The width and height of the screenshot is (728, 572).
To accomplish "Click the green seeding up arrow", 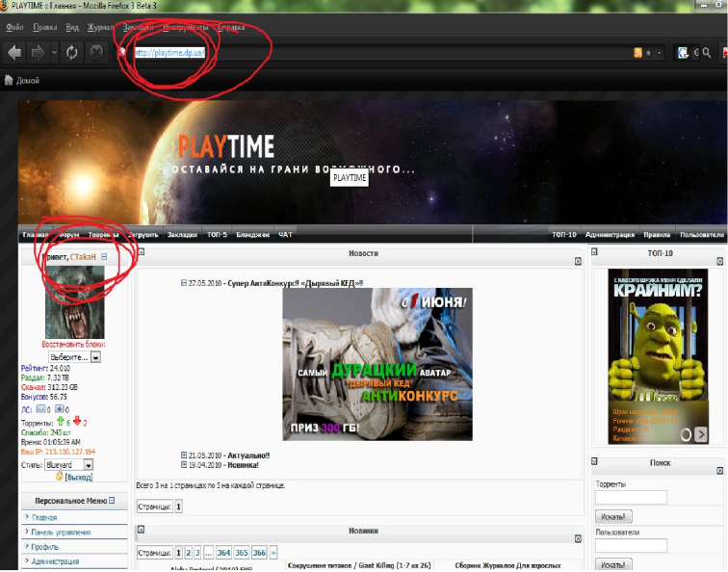I will pyautogui.click(x=60, y=421).
